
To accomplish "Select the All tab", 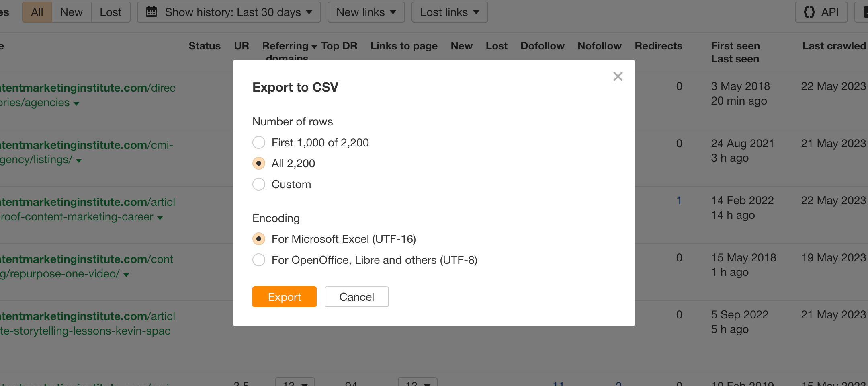I will click(x=37, y=12).
